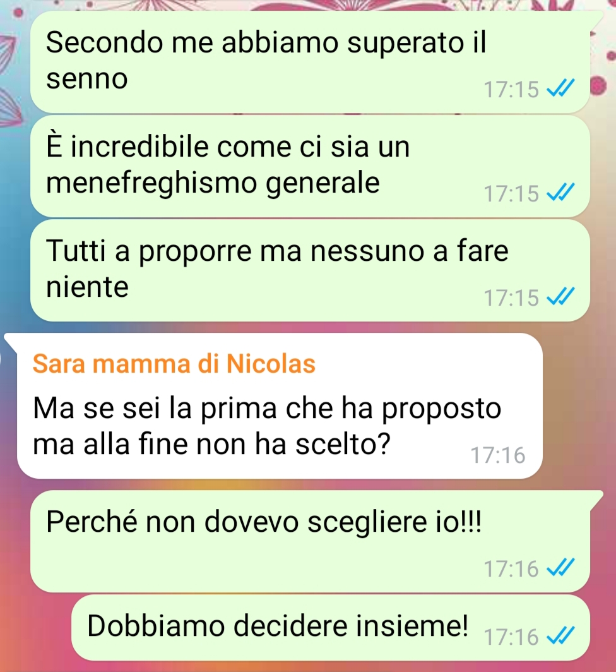Viewport: 616px width, 672px height.
Task: Tap read checkmarks on 'menefreghismo generale' message
Action: [560, 193]
